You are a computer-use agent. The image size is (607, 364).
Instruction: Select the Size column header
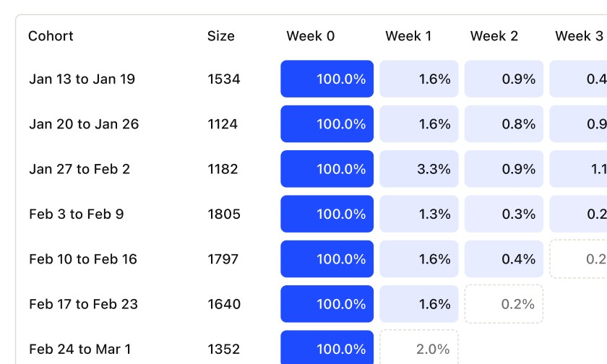coord(220,36)
